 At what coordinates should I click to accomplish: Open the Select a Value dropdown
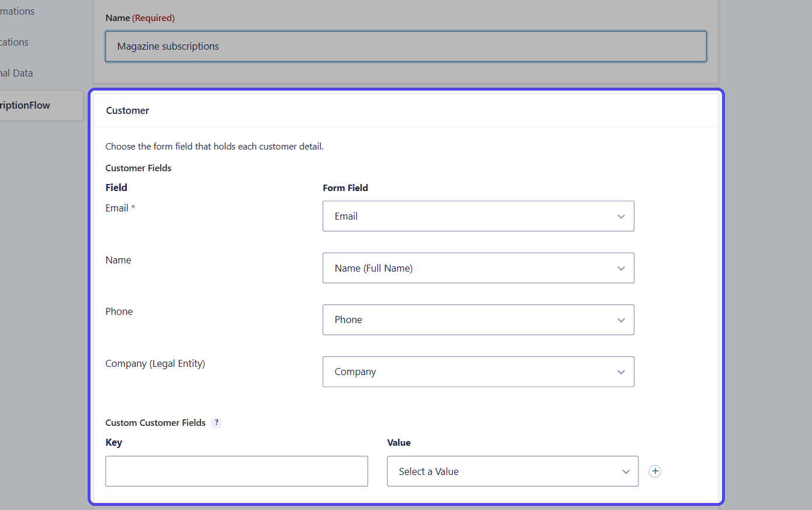(x=512, y=471)
